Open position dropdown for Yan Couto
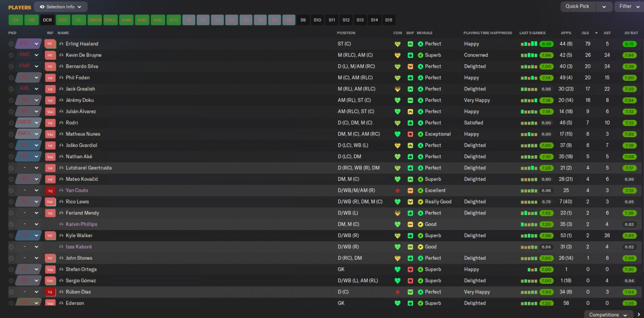Image resolution: width=644 pixels, height=318 pixels. click(x=36, y=190)
